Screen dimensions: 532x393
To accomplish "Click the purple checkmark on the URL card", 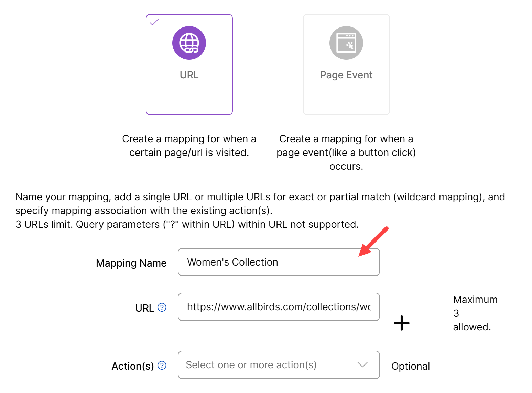I will pyautogui.click(x=154, y=22).
